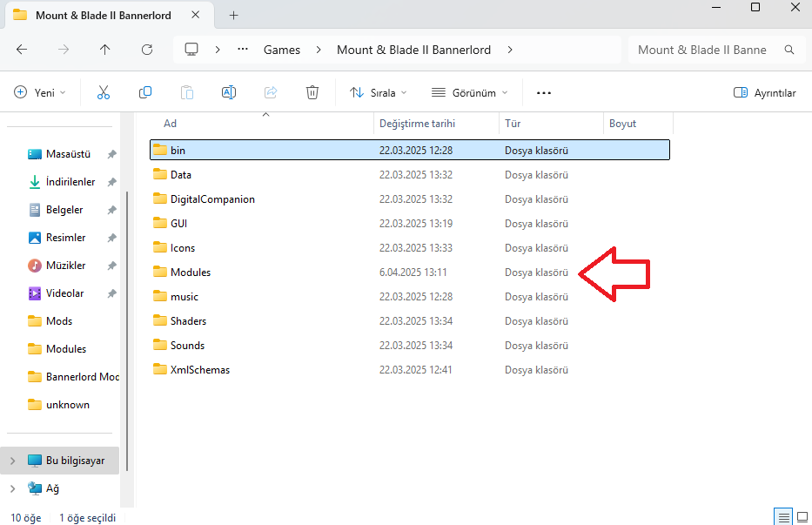
Task: Go up one folder level arrow
Action: click(104, 50)
